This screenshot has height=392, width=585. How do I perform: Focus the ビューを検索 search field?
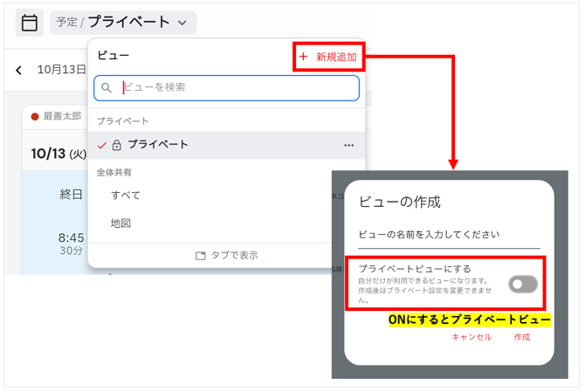click(x=226, y=88)
